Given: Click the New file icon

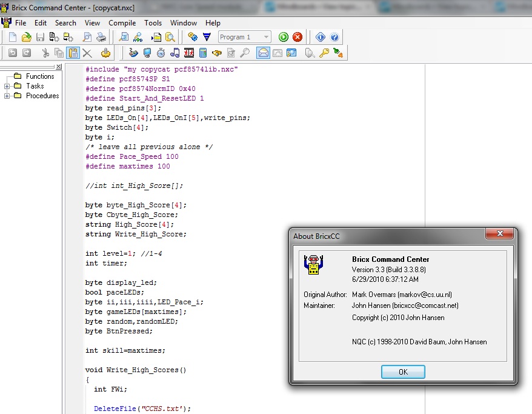Looking at the screenshot, I should 12,37.
